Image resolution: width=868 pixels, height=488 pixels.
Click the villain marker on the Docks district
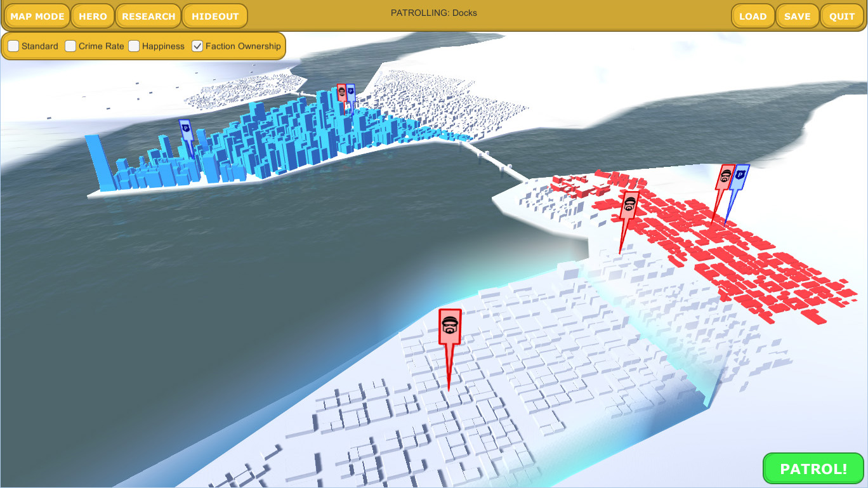[450, 327]
